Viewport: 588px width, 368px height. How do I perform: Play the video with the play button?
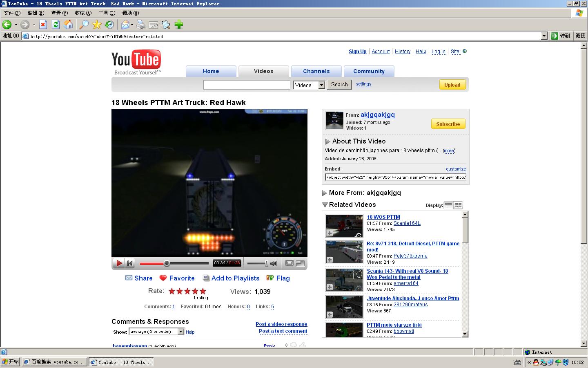pos(119,263)
